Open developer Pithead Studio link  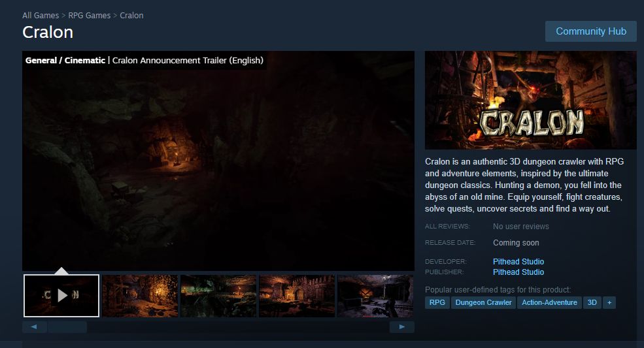point(518,261)
